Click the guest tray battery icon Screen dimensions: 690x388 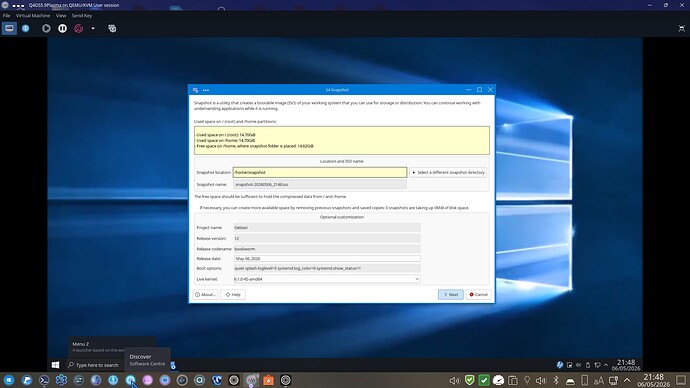[x=588, y=365]
